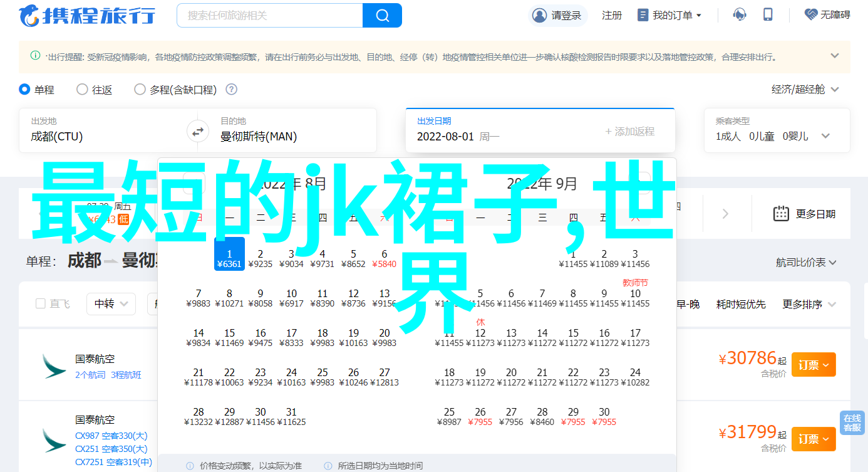Click the 请登录 user avatar icon
The height and width of the screenshot is (472, 868).
[539, 15]
